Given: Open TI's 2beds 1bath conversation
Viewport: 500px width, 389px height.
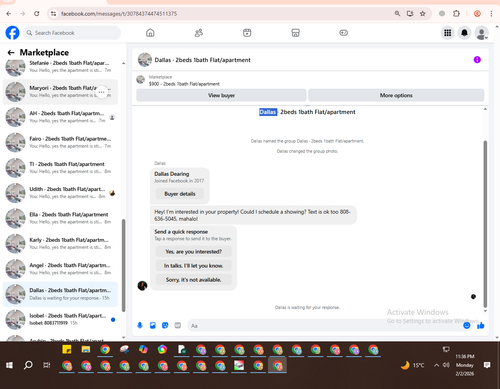Looking at the screenshot, I should [60, 168].
